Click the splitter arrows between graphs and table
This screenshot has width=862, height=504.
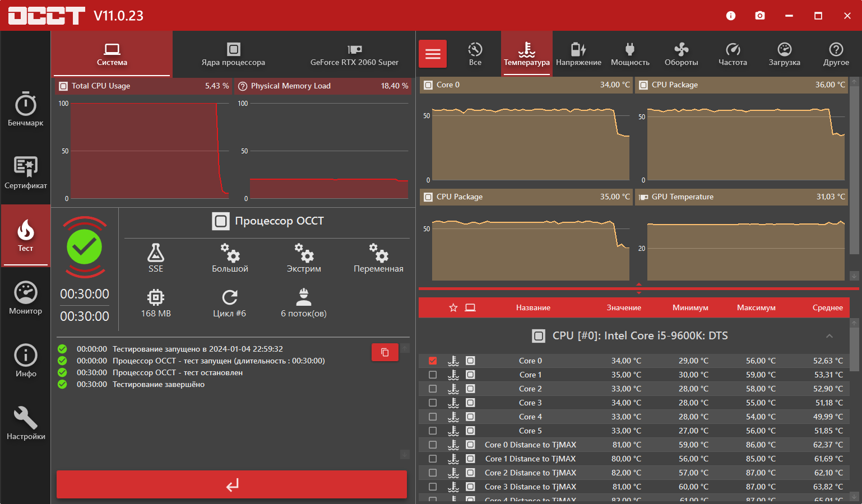(x=639, y=288)
